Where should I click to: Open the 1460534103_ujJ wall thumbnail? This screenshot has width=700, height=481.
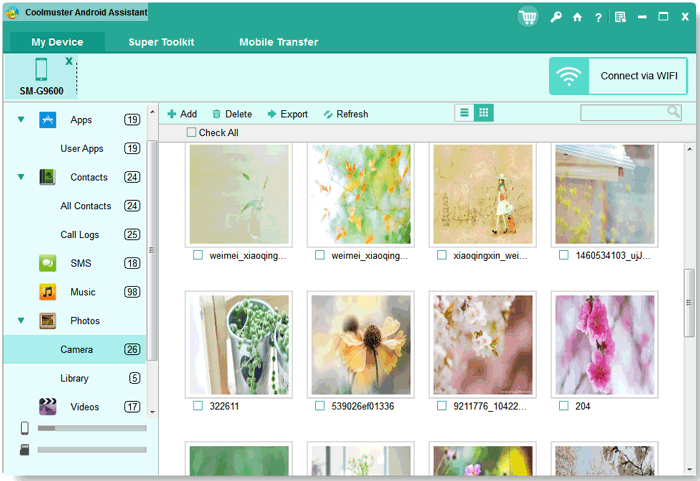pyautogui.click(x=604, y=194)
